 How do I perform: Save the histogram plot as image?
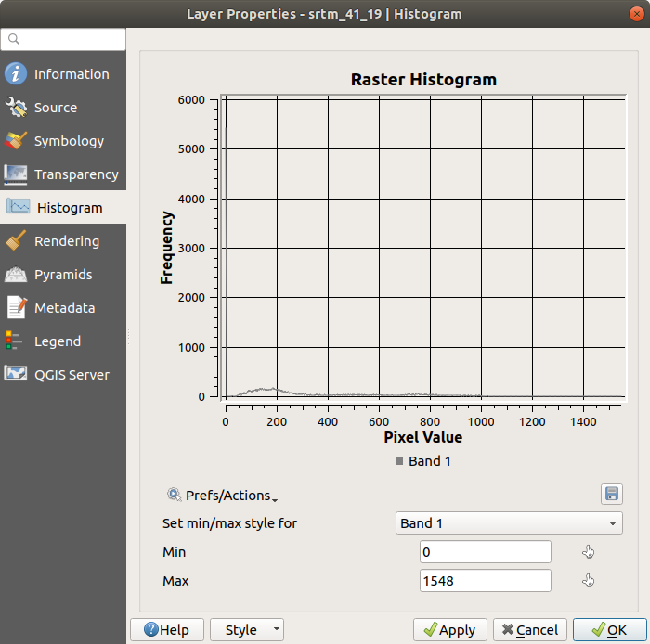click(611, 494)
